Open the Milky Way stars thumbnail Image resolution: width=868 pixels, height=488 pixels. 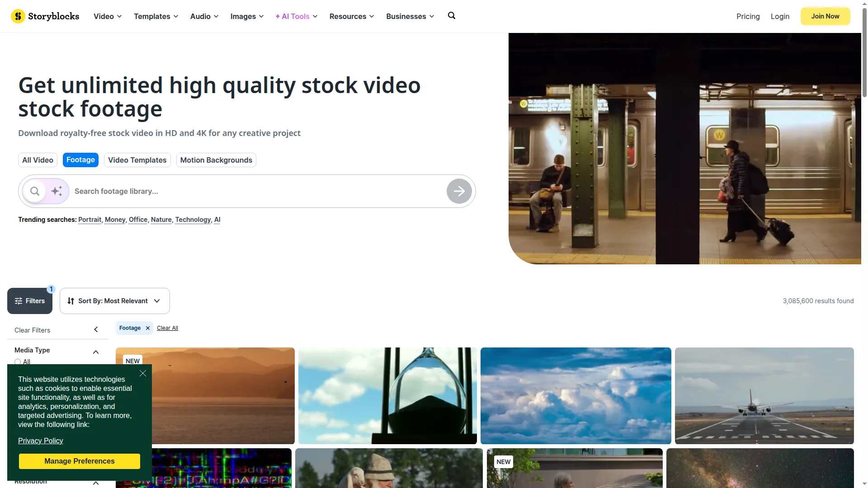(x=760, y=468)
